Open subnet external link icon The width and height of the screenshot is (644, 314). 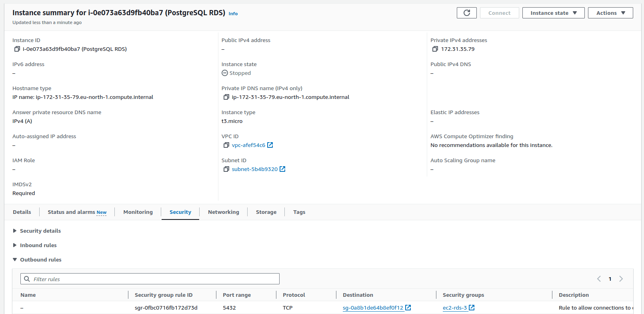(282, 169)
